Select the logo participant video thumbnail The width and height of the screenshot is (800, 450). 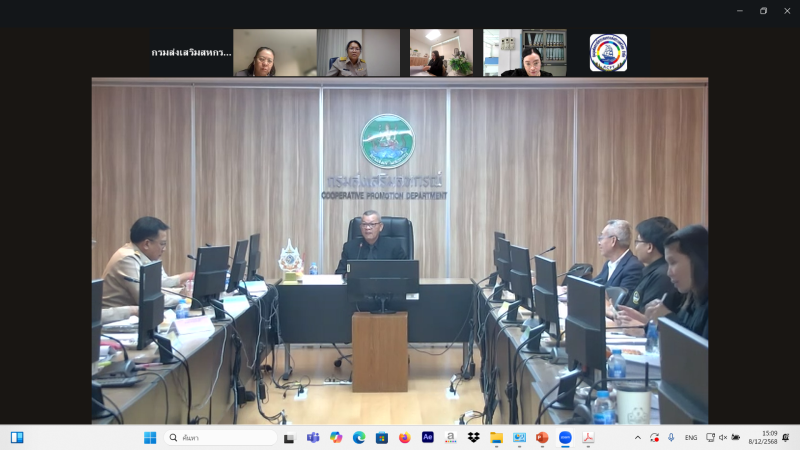tap(608, 53)
